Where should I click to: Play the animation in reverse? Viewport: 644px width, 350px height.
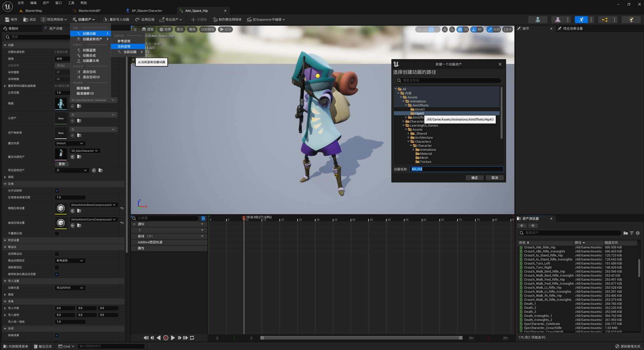[159, 338]
